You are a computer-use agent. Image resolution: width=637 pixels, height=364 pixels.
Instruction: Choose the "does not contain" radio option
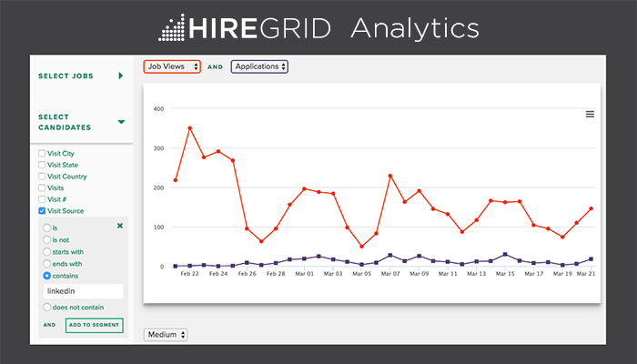47,308
